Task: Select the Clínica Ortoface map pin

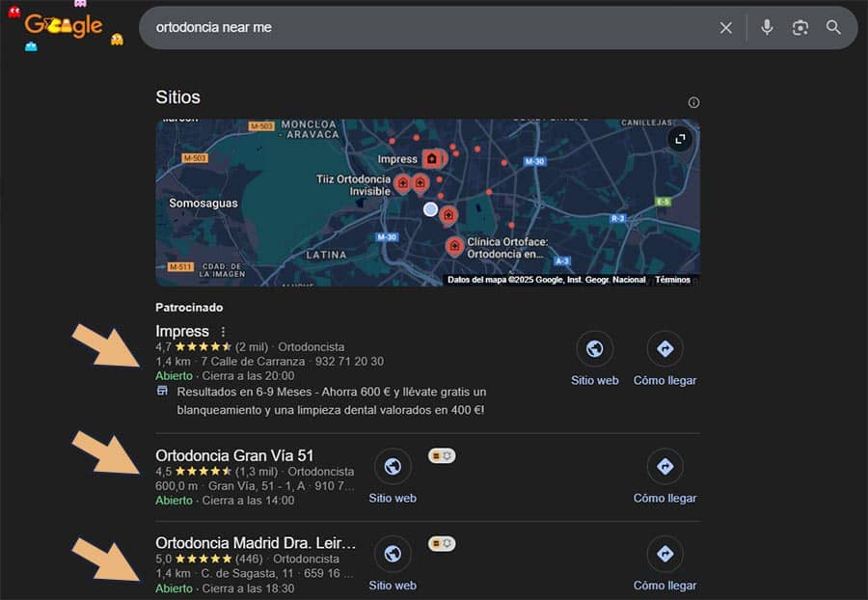Action: [453, 246]
